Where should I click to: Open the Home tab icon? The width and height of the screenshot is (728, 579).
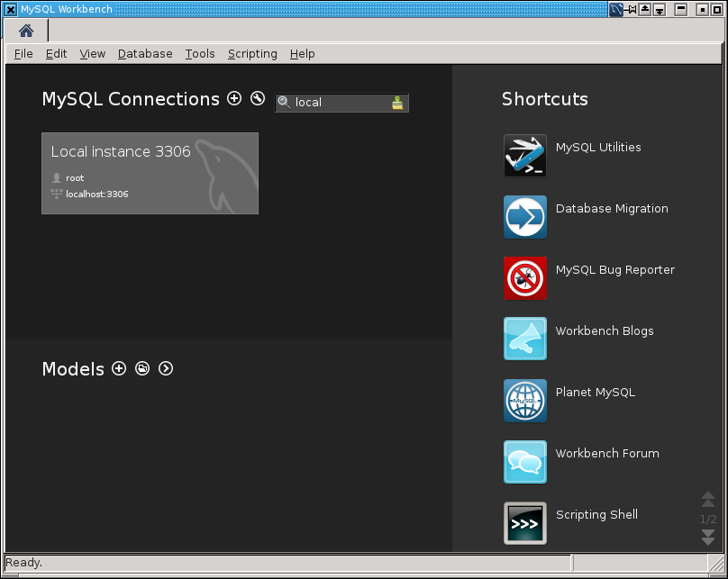click(26, 32)
